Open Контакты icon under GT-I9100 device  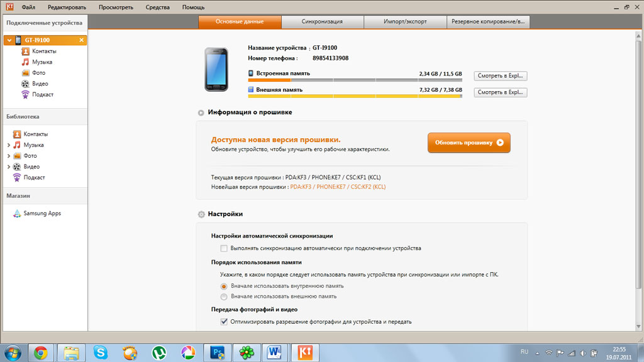pos(25,52)
